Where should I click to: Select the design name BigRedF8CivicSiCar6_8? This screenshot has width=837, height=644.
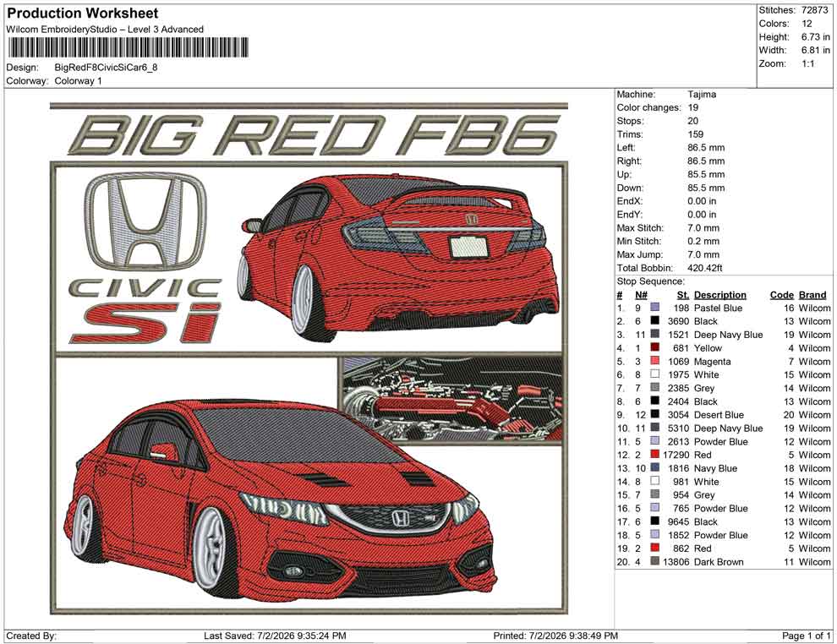[106, 68]
